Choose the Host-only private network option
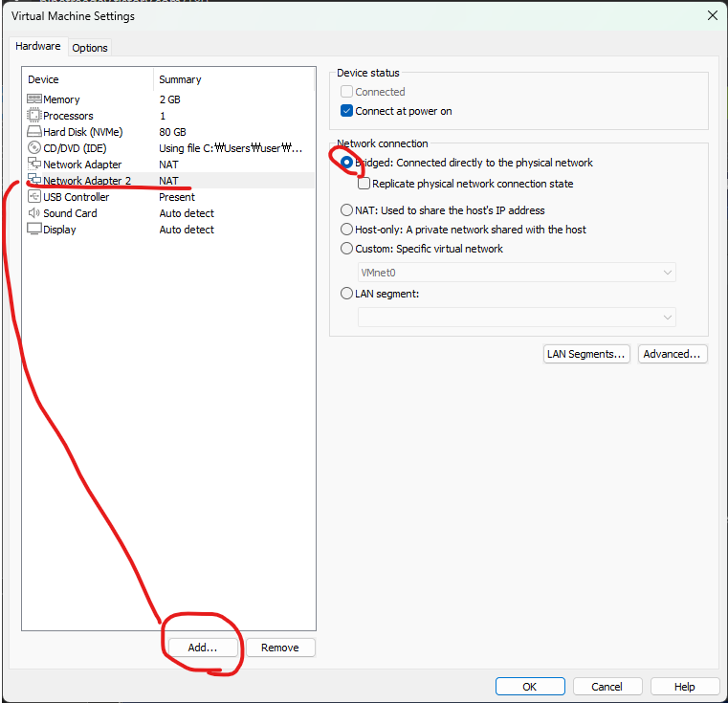728x703 pixels. [x=346, y=229]
